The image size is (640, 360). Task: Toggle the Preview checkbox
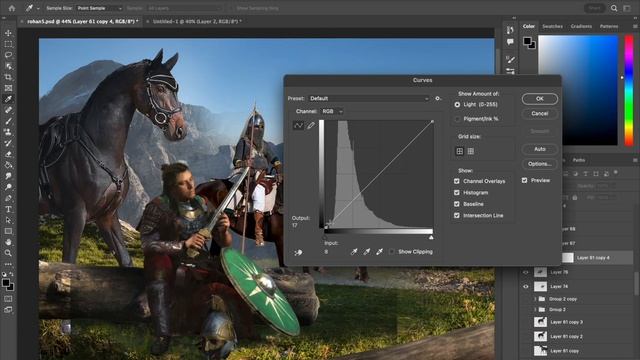[x=524, y=180]
